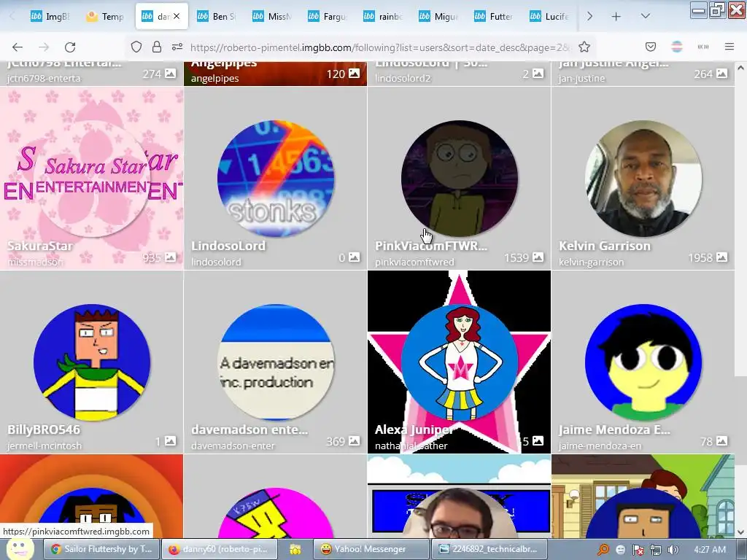Screen dimensions: 747x560
Task: Click Alexa Juniper's cheerleader avatar
Action: [x=460, y=362]
